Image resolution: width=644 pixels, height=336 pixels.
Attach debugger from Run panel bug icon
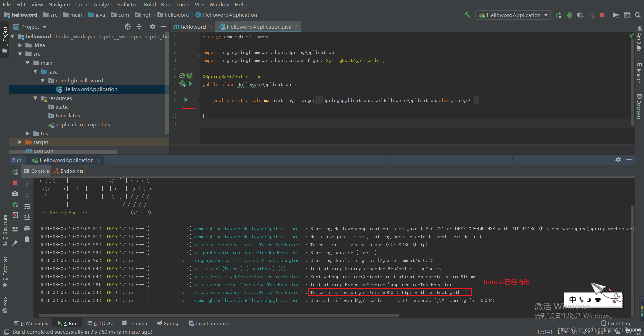click(x=15, y=204)
